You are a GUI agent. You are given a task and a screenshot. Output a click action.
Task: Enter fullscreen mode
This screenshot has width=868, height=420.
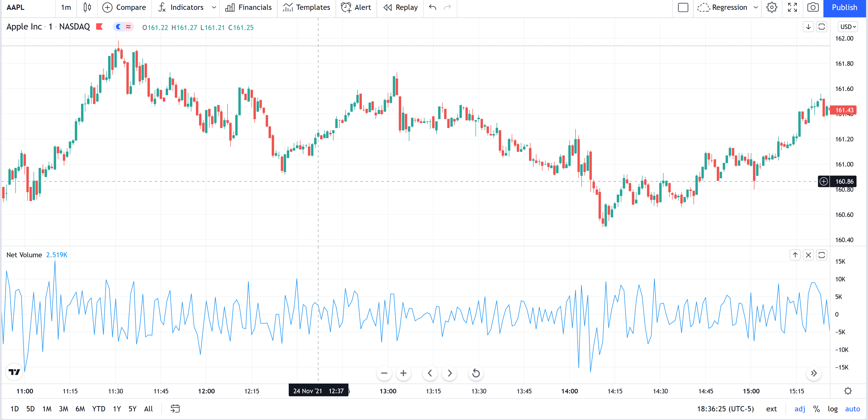pyautogui.click(x=792, y=7)
